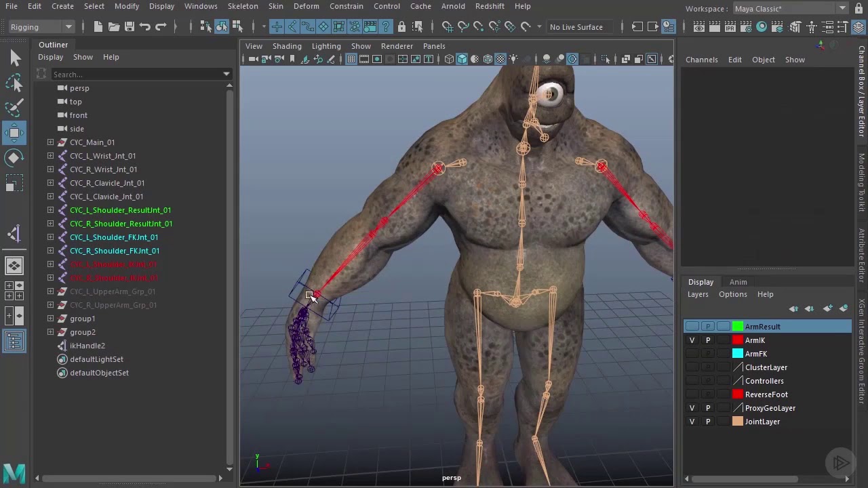868x488 pixels.
Task: Open viewport Panels menu
Action: coord(434,46)
